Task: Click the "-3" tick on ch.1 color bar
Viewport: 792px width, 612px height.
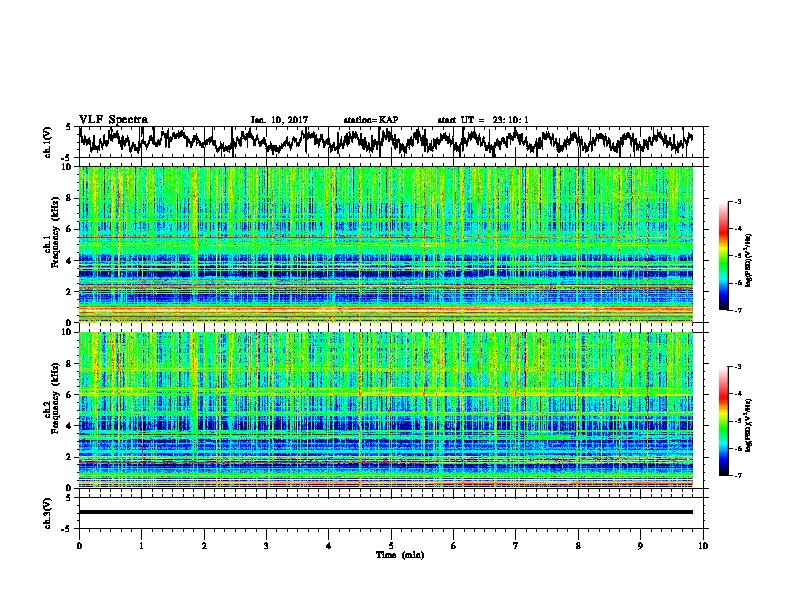Action: tap(738, 202)
